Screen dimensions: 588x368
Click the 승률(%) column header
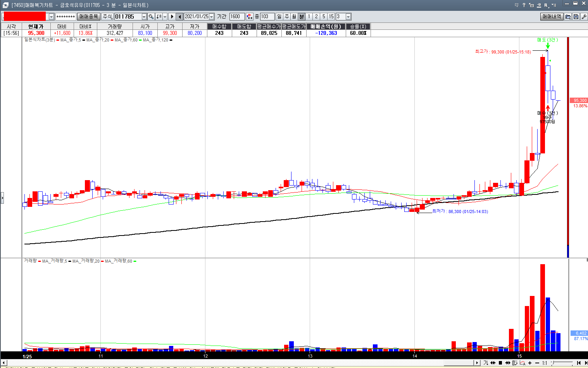[x=358, y=26]
